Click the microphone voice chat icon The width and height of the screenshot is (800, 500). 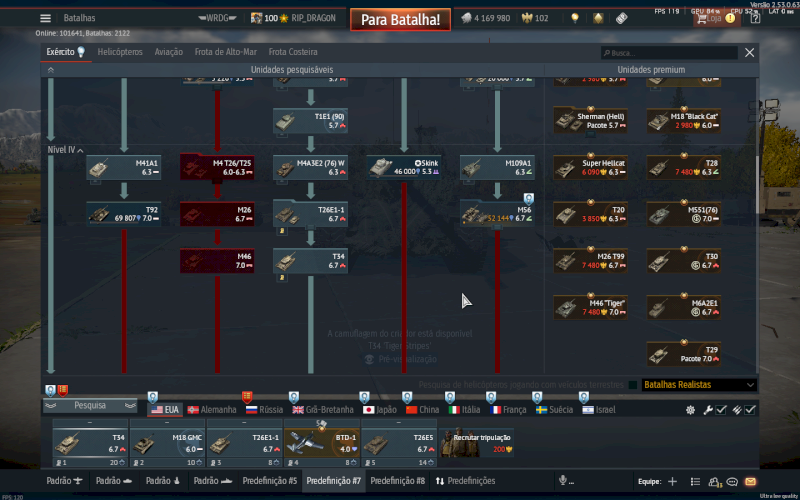[563, 481]
